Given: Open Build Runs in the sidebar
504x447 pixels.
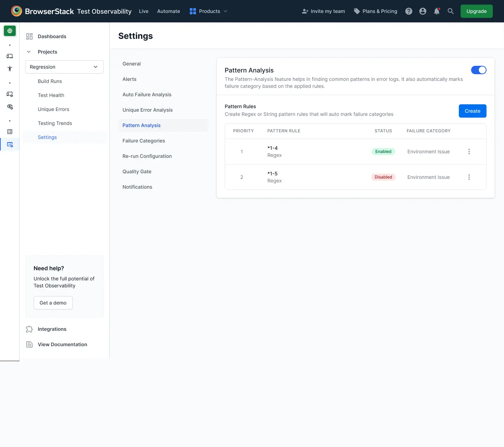Looking at the screenshot, I should [50, 81].
